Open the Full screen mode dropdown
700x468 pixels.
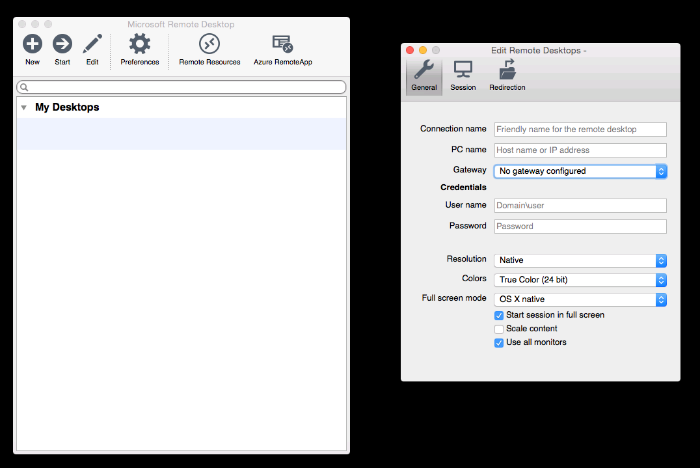point(580,299)
